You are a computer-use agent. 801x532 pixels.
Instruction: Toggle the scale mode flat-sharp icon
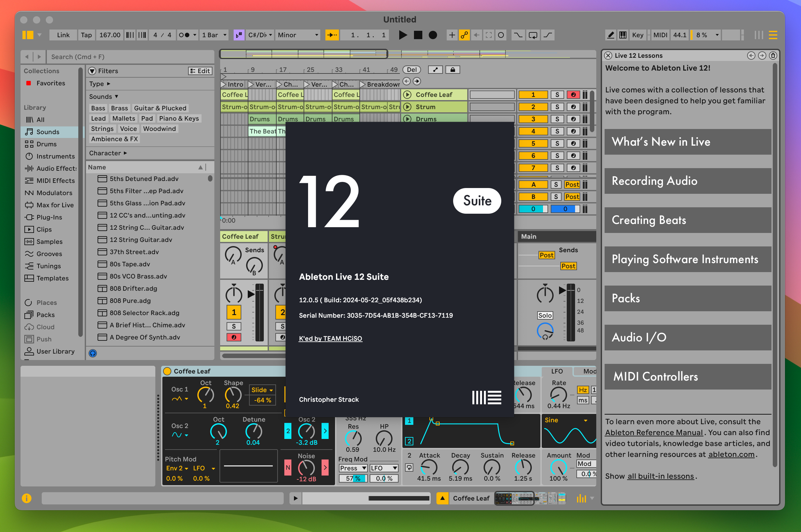point(239,35)
